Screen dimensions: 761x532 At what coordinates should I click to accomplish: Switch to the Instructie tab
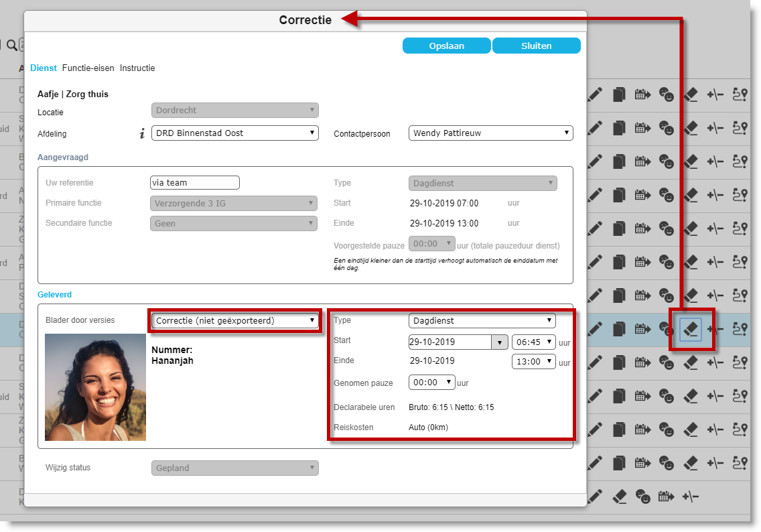pyautogui.click(x=137, y=68)
